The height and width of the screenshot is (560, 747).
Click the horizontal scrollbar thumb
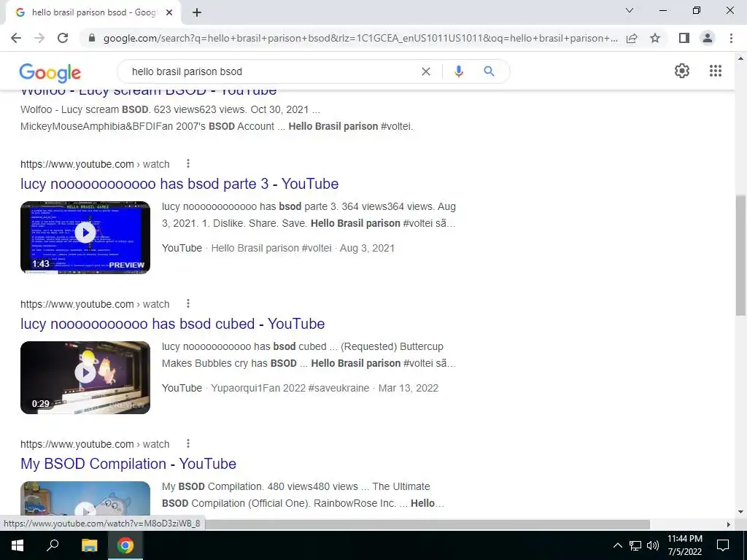[x=427, y=524]
